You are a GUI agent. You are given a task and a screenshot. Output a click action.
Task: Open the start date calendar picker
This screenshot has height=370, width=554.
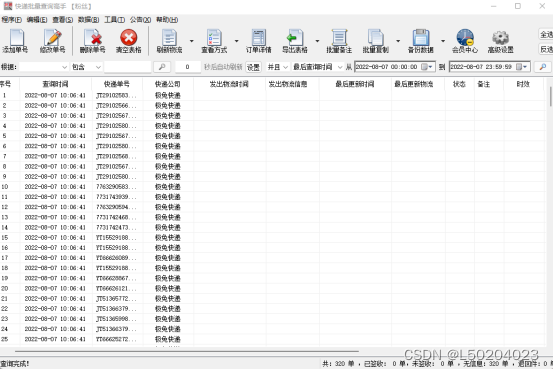pyautogui.click(x=426, y=67)
